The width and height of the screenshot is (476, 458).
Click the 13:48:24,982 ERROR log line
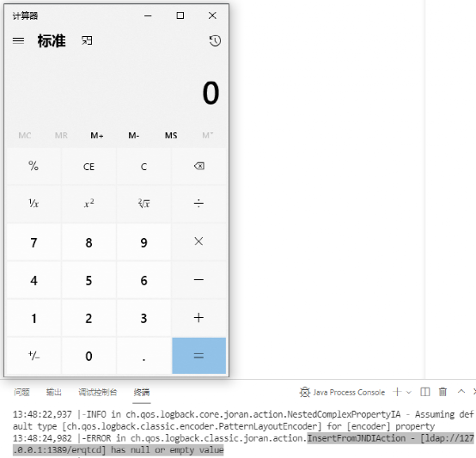(244, 444)
